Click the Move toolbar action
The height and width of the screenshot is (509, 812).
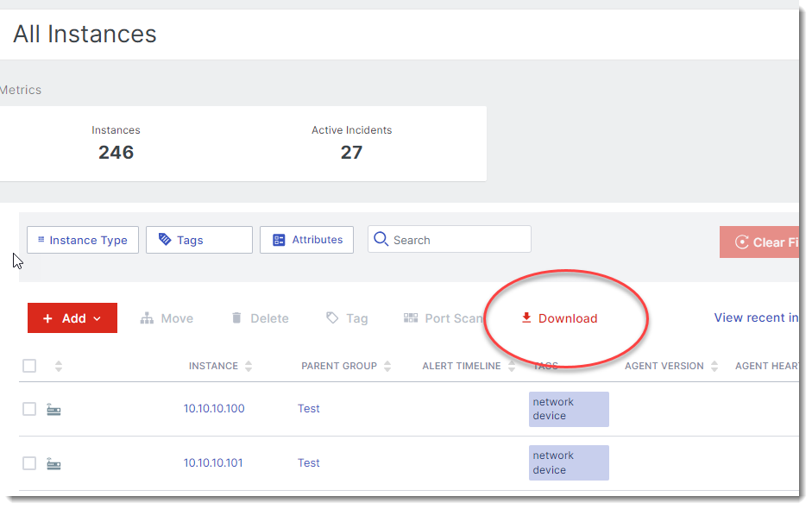click(x=167, y=318)
